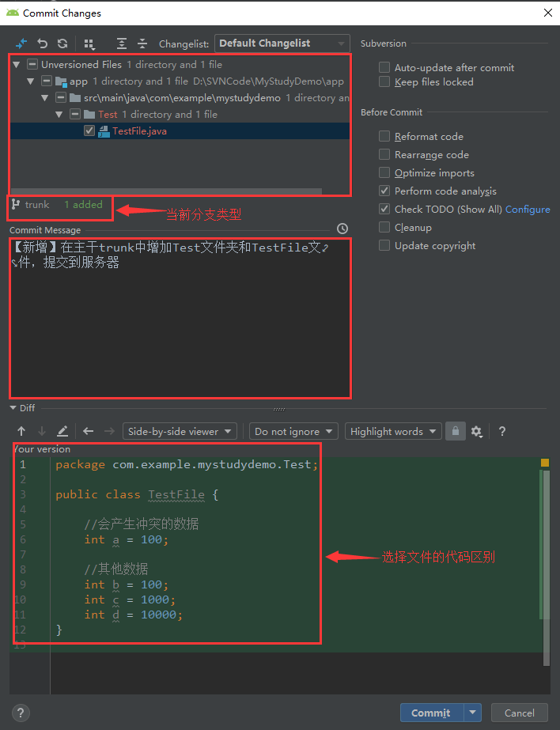This screenshot has width=560, height=730.
Task: Click the Collapse All icon
Action: pyautogui.click(x=142, y=43)
